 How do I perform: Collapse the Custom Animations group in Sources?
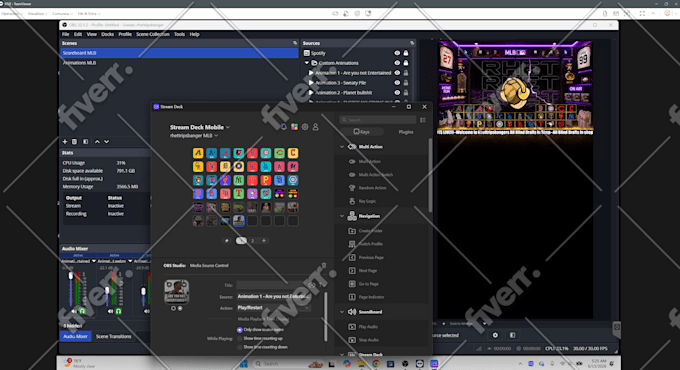tap(307, 63)
